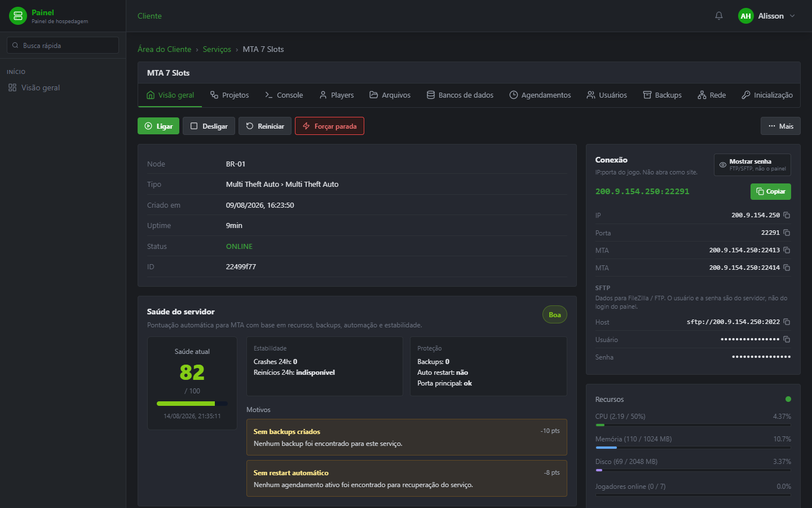Image resolution: width=812 pixels, height=508 pixels.
Task: Click the green Recursos status dot
Action: (x=788, y=399)
